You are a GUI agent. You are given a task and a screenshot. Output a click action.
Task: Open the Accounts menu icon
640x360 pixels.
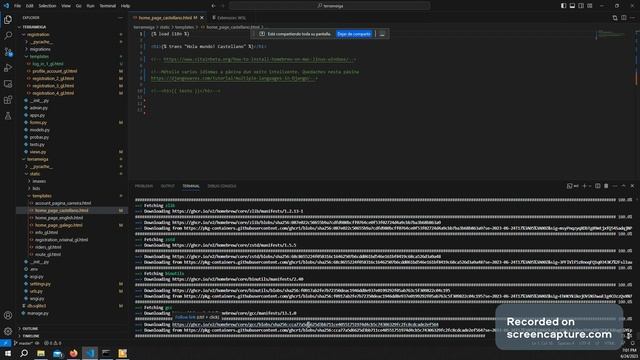pos(8,315)
